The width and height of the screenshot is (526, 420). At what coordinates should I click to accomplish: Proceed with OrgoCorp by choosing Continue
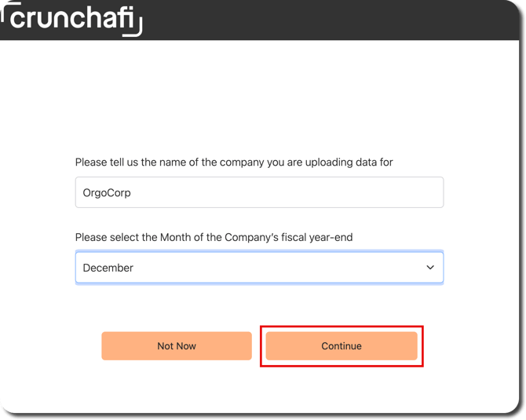point(342,346)
